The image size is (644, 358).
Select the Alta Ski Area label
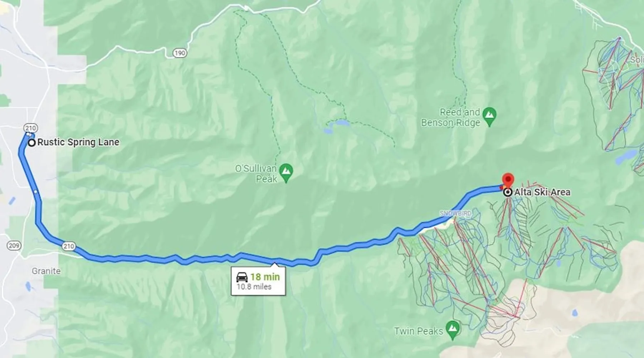point(542,192)
